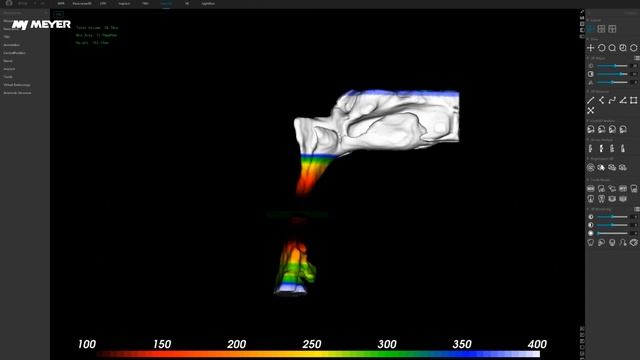Switch to the four-pane grid layout

point(601,29)
